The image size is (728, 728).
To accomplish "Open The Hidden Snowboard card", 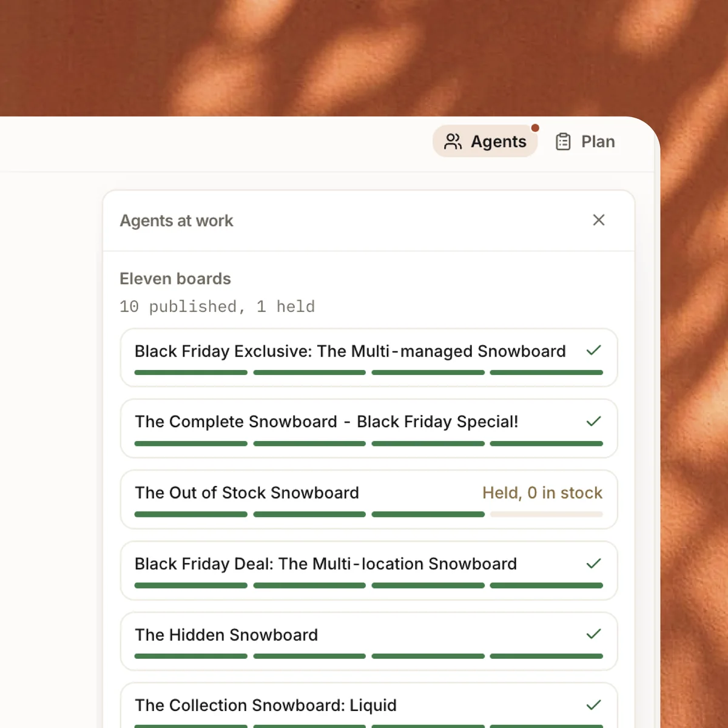I will click(x=369, y=641).
